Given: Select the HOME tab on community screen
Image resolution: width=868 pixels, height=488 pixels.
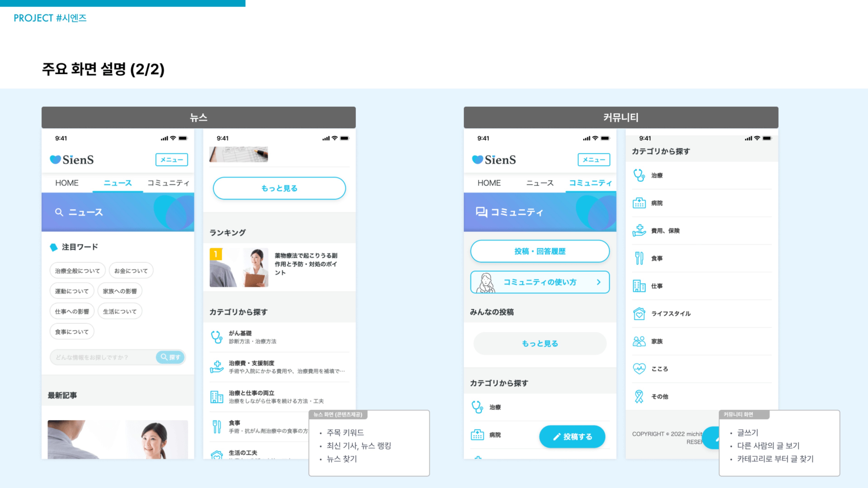Looking at the screenshot, I should pyautogui.click(x=489, y=183).
